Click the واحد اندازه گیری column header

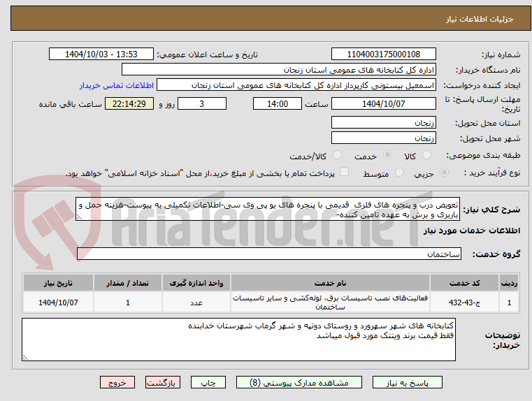[x=196, y=283]
